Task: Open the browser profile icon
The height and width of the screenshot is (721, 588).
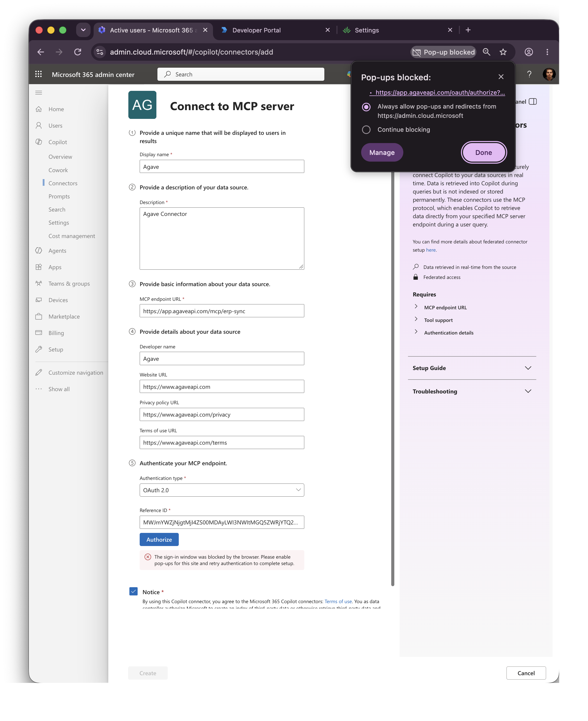Action: (528, 52)
